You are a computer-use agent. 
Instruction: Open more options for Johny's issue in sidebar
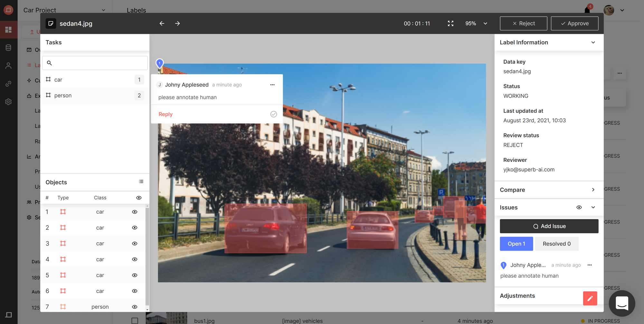(590, 265)
